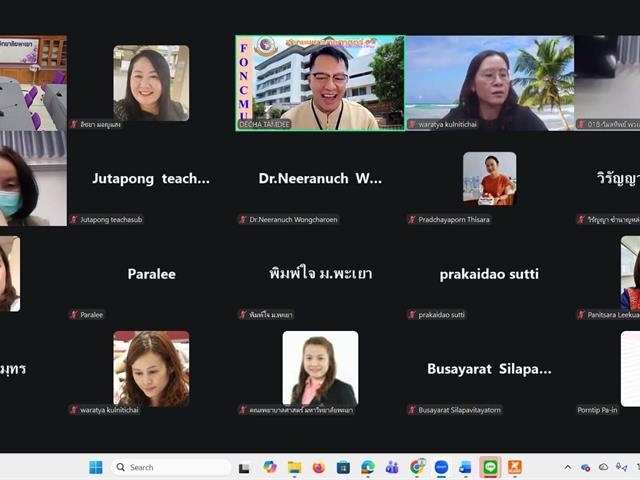The image size is (640, 480).
Task: Select the Busayarat Silapa... participant tile
Action: pos(489,369)
